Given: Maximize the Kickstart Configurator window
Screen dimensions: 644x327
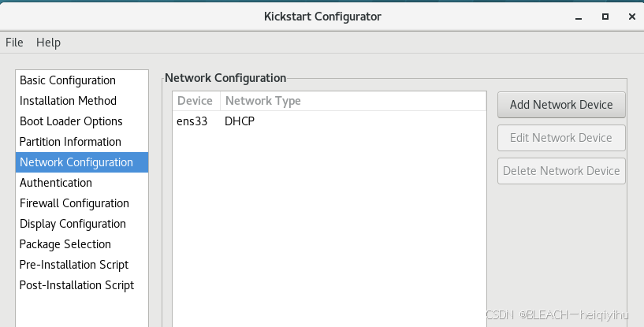Looking at the screenshot, I should click(x=605, y=17).
